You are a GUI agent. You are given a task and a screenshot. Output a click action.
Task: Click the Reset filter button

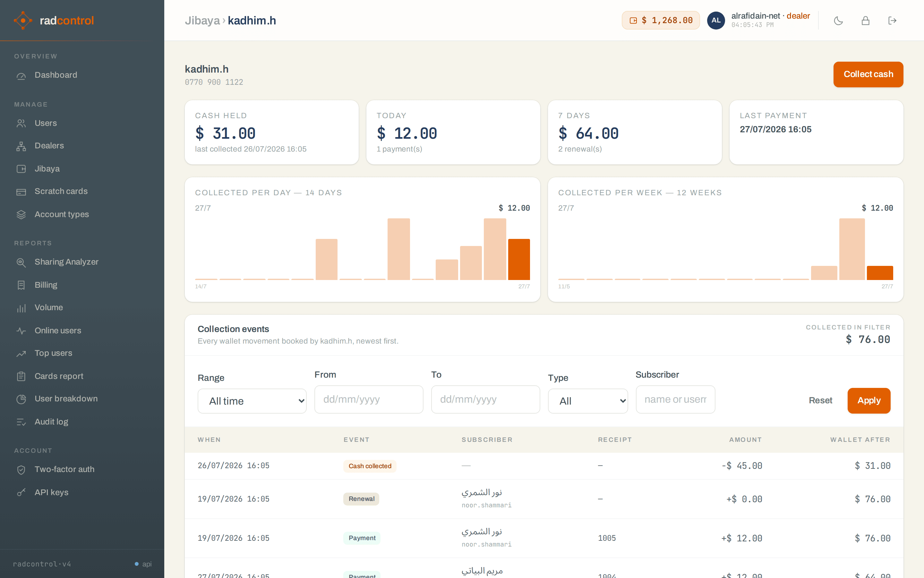[820, 401]
